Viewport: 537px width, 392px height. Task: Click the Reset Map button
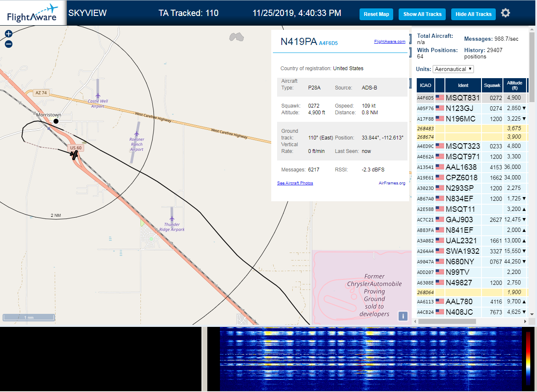[x=376, y=14]
